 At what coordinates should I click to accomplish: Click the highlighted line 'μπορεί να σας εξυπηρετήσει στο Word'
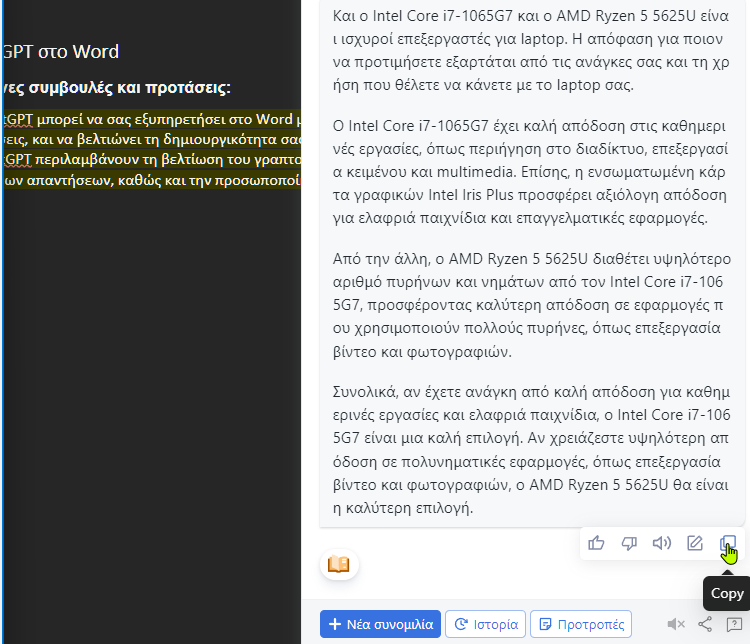(165, 119)
